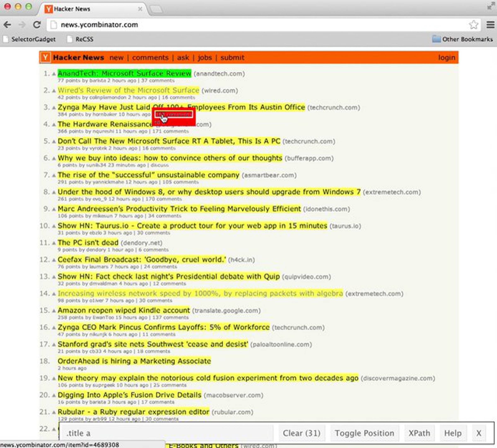Screen dimensions: 497x448
Task: Click the 'login' link in the header
Action: pos(446,58)
